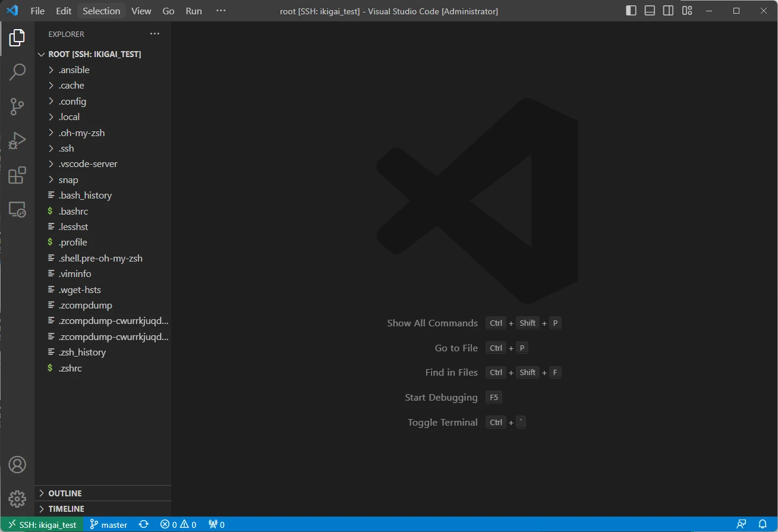Open the Extensions view
The image size is (778, 532).
click(17, 175)
